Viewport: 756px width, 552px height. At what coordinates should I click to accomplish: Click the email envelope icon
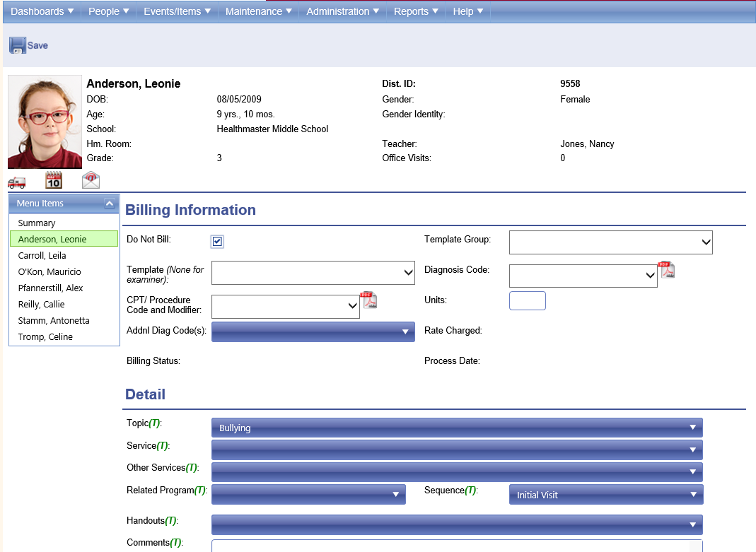point(91,180)
